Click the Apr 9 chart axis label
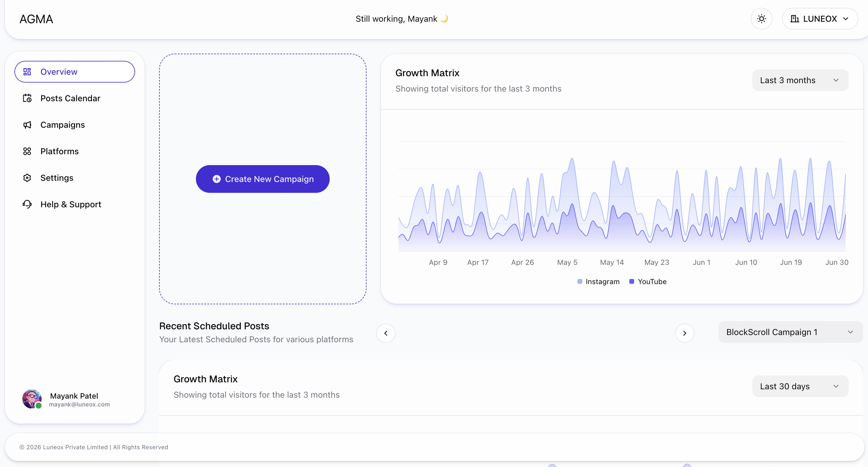The width and height of the screenshot is (868, 467). (x=438, y=262)
